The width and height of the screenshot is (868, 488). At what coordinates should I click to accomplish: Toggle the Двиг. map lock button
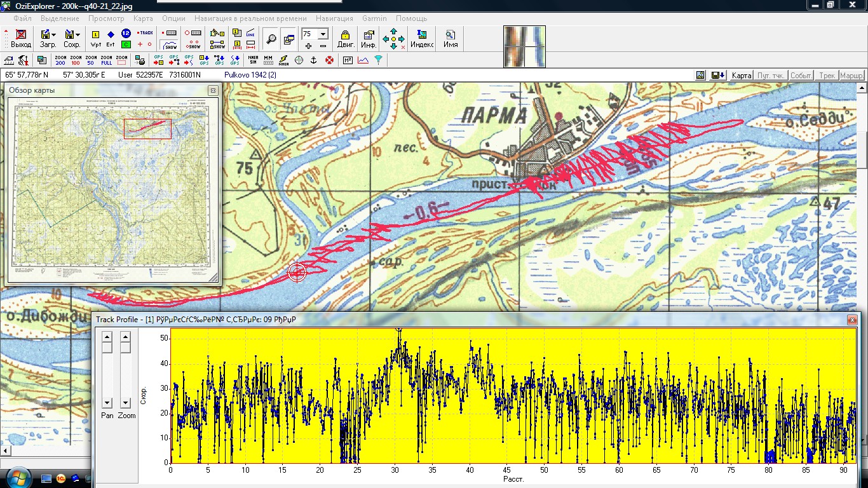(x=346, y=39)
